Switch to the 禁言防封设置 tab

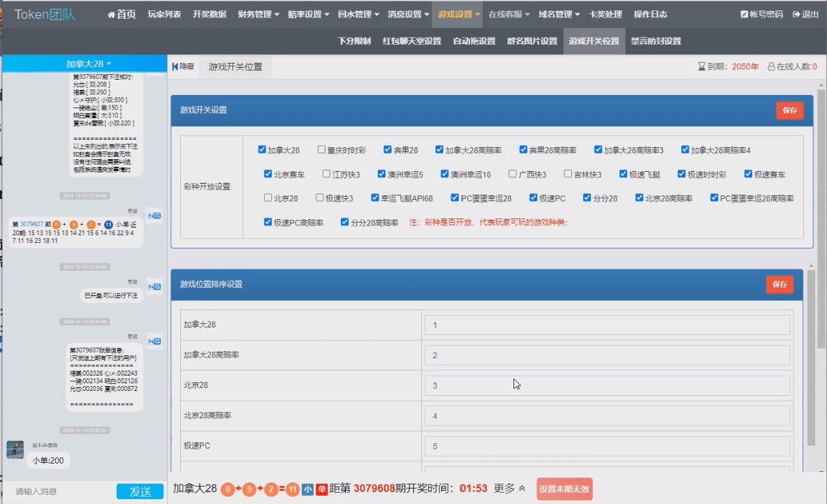point(655,41)
